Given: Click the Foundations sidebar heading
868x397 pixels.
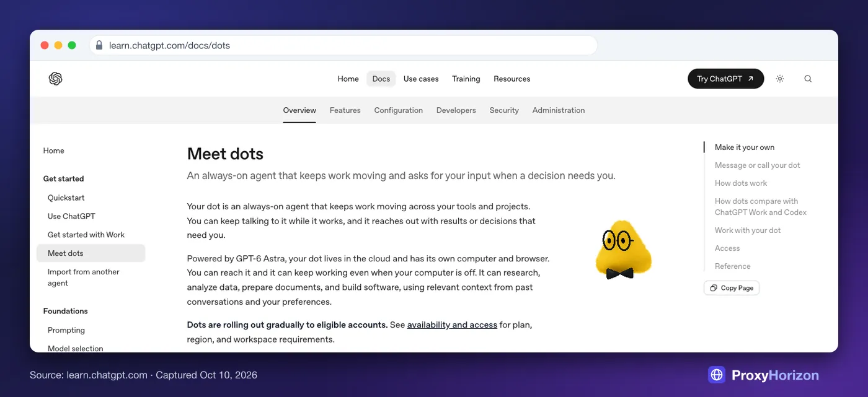Looking at the screenshot, I should 65,311.
